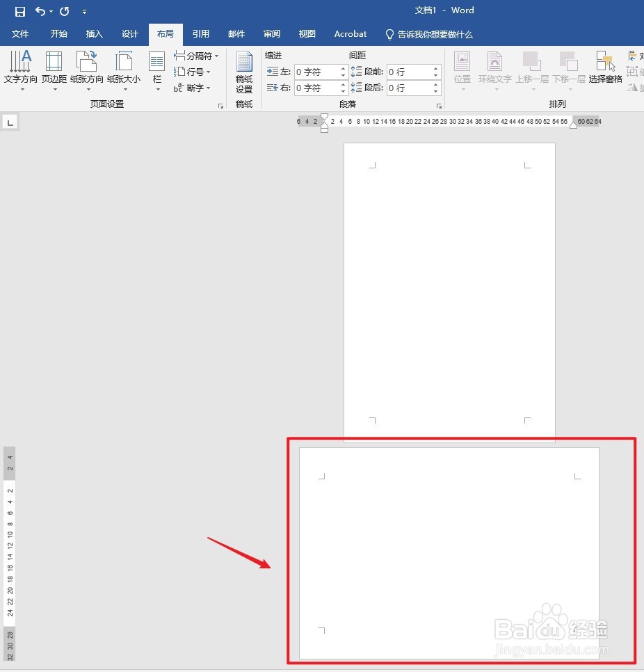Viewport: 644px width, 672px height.
Task: Increase 段后 spacing with up stepper
Action: point(436,85)
